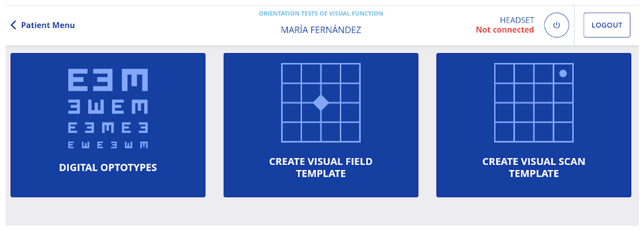Image resolution: width=644 pixels, height=231 pixels.
Task: Select Create Visual Field Template label
Action: [x=321, y=167]
